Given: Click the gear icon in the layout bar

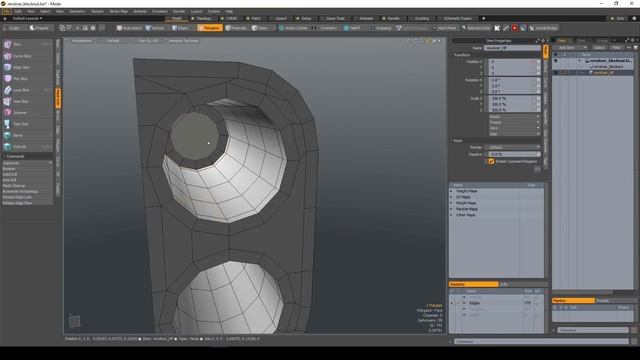Looking at the screenshot, I should [634, 18].
